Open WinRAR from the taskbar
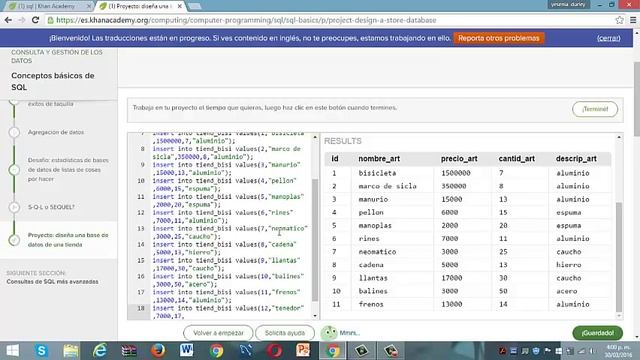This screenshot has height=360, width=640. click(x=129, y=351)
